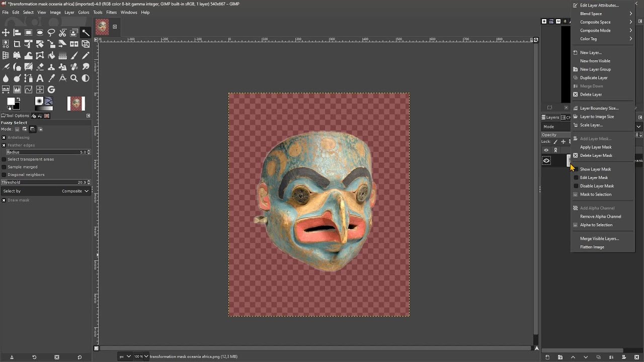Expand the Color Tag submenu
The image size is (644, 362).
point(603,39)
